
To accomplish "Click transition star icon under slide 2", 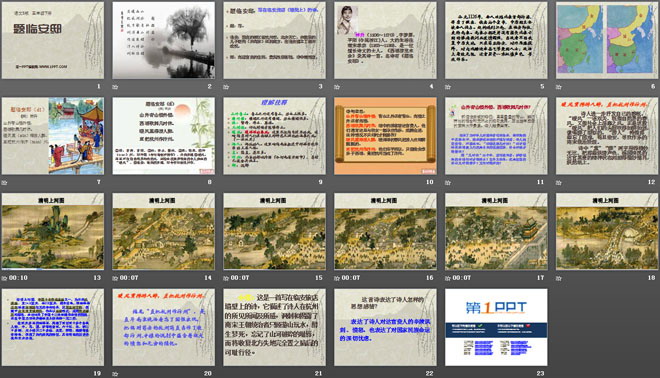I will (115, 87).
